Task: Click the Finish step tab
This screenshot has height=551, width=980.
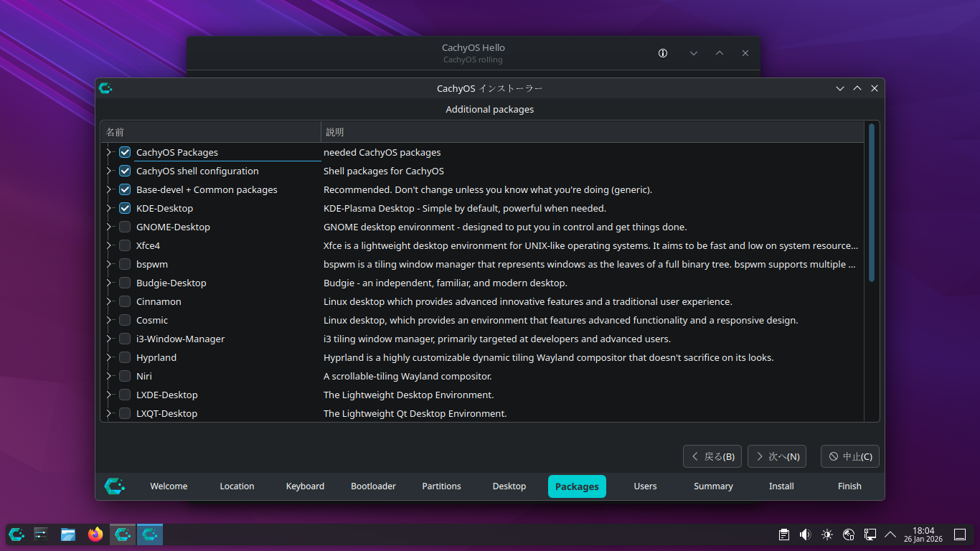Action: coord(849,486)
